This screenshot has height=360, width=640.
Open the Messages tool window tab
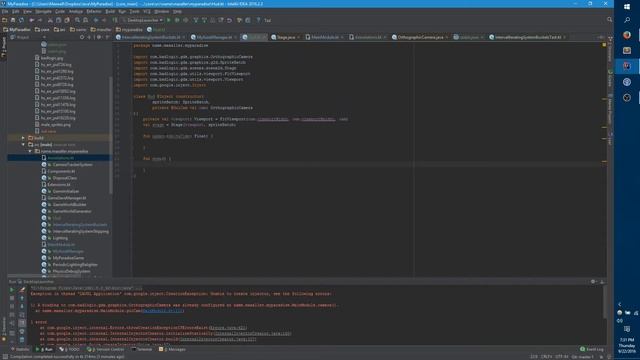coord(172,349)
